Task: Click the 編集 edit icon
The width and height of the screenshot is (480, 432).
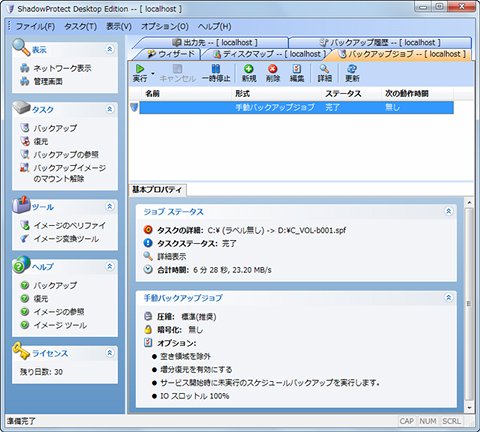Action: 297,69
